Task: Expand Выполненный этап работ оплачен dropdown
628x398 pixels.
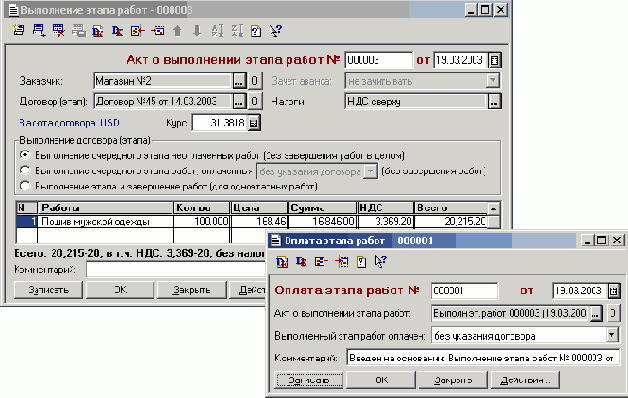Action: coord(612,336)
